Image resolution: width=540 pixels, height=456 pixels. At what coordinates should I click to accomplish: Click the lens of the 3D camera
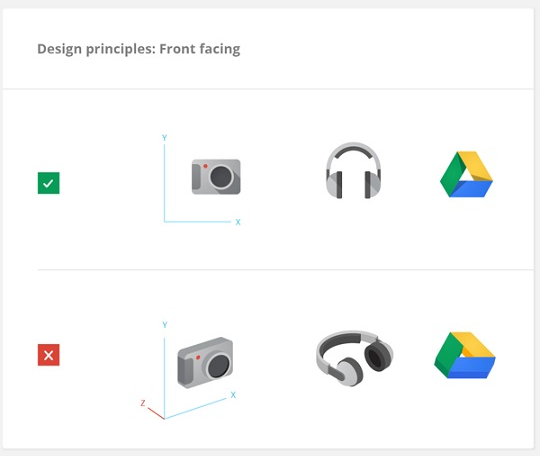point(219,365)
